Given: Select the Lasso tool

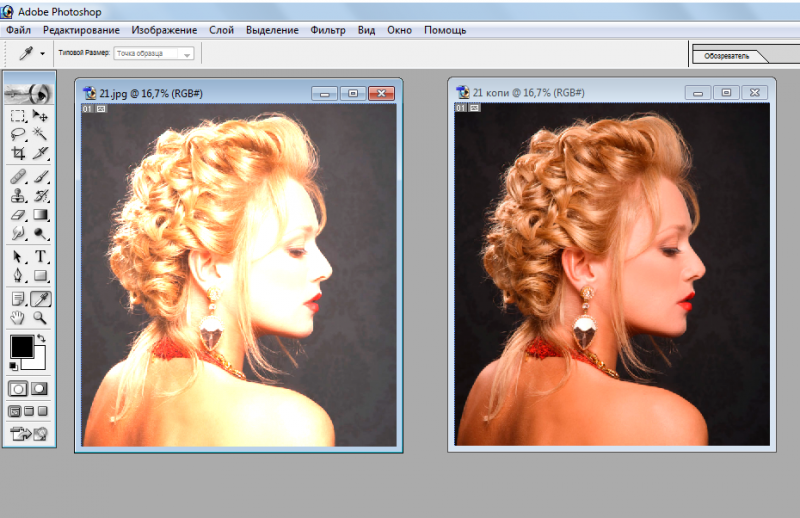Looking at the screenshot, I should [18, 134].
